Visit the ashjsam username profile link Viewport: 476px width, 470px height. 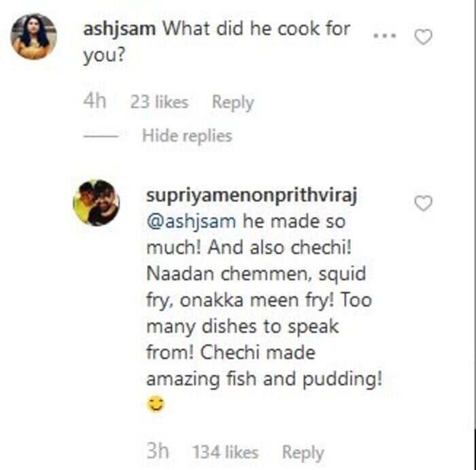point(119,29)
